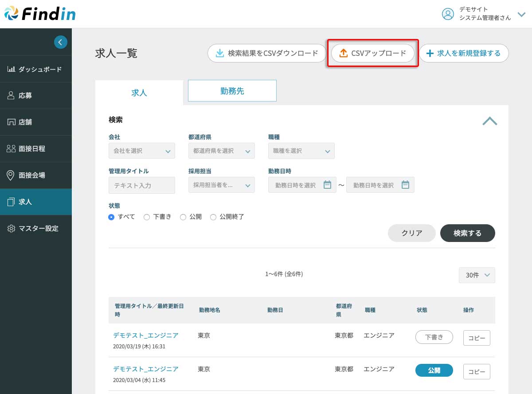
Task: Open 店舗 in the sidebar menu
Action: point(25,122)
